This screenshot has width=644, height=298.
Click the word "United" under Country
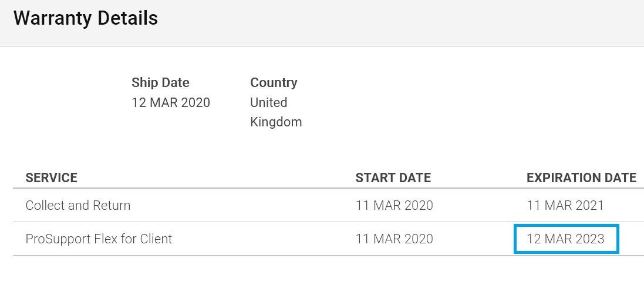tap(269, 102)
